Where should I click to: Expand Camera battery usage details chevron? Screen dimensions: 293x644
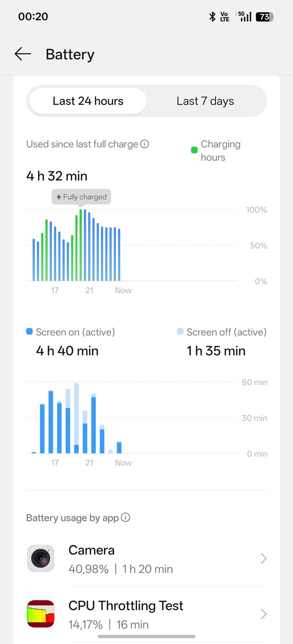pyautogui.click(x=264, y=559)
